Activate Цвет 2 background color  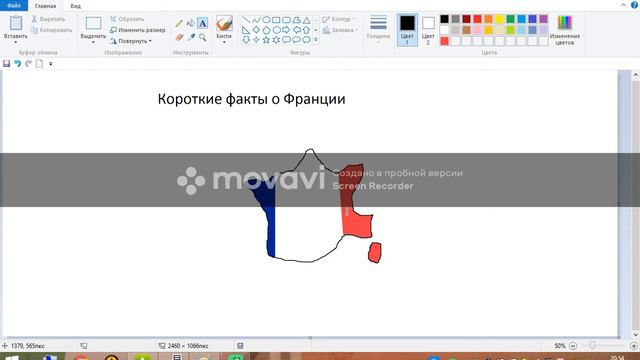pos(428,29)
